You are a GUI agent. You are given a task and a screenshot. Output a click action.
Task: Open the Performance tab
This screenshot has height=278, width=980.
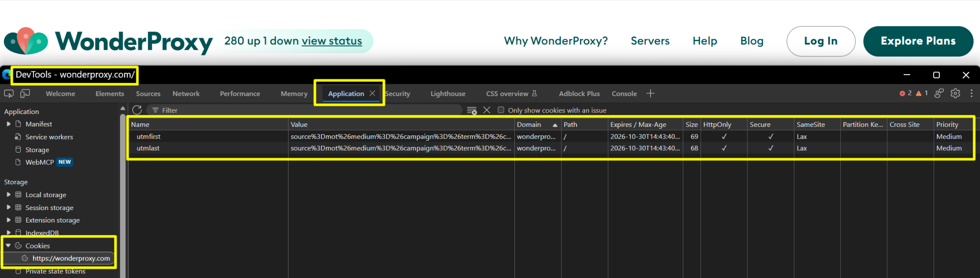tap(240, 94)
